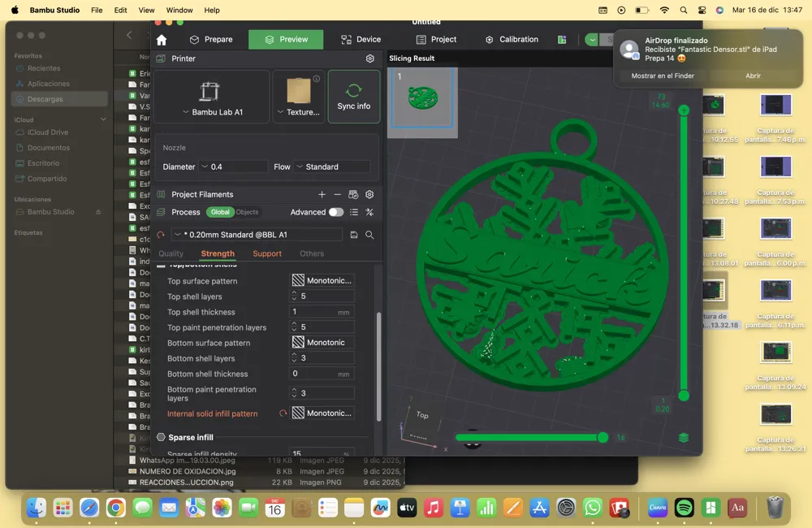Open the assembly view icon next to Calibration
Image resolution: width=812 pixels, height=528 pixels.
coord(562,40)
